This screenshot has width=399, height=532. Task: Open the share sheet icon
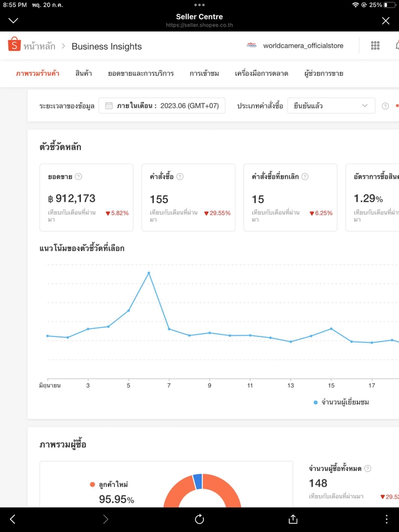point(293,519)
